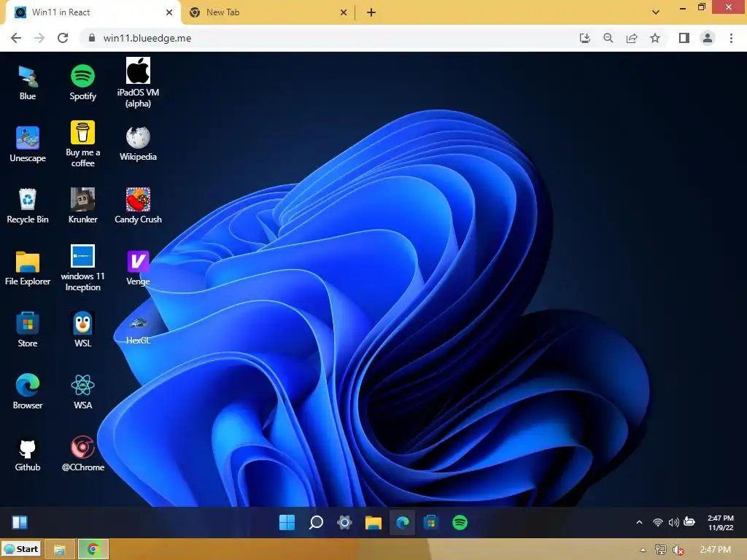Reload the current page
The image size is (747, 560).
(x=63, y=38)
